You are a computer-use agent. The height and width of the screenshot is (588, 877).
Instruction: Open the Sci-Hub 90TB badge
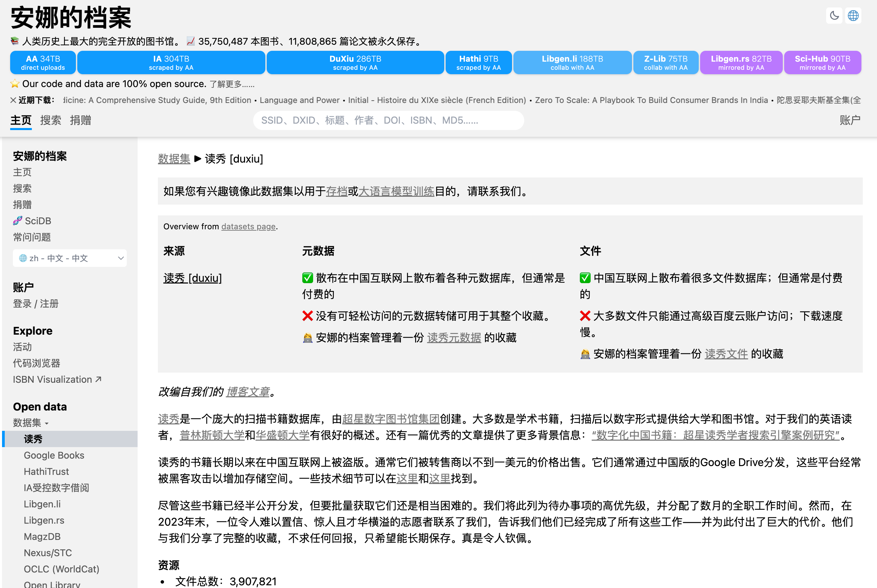click(x=822, y=63)
